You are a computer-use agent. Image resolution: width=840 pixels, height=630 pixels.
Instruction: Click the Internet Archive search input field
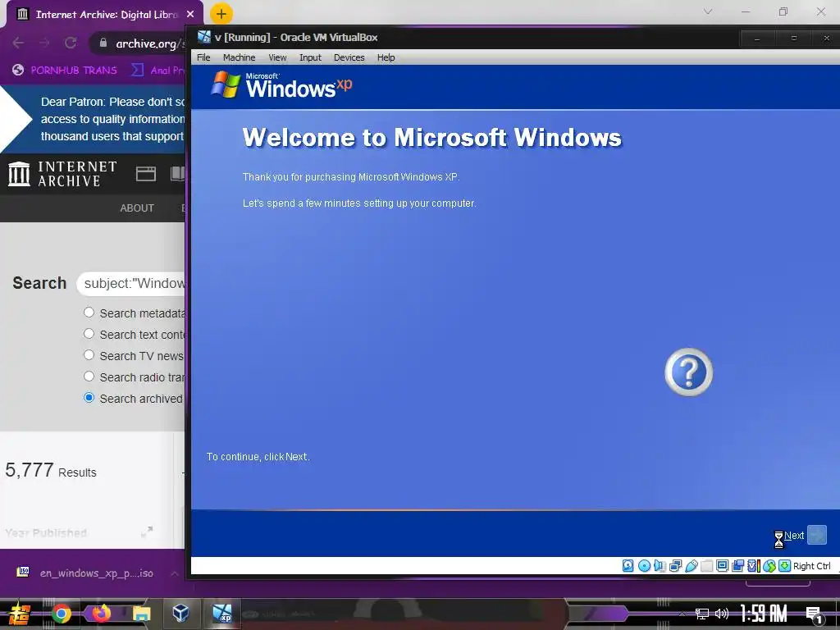pyautogui.click(x=130, y=283)
